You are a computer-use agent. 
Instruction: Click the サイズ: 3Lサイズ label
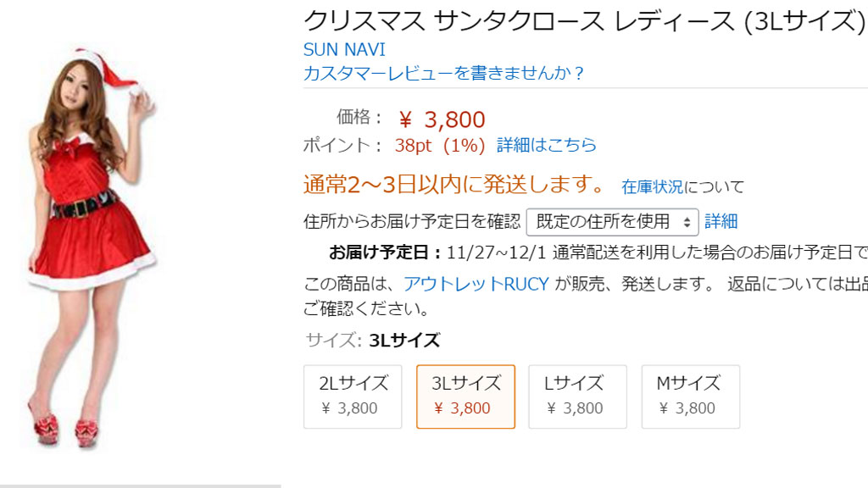click(373, 340)
